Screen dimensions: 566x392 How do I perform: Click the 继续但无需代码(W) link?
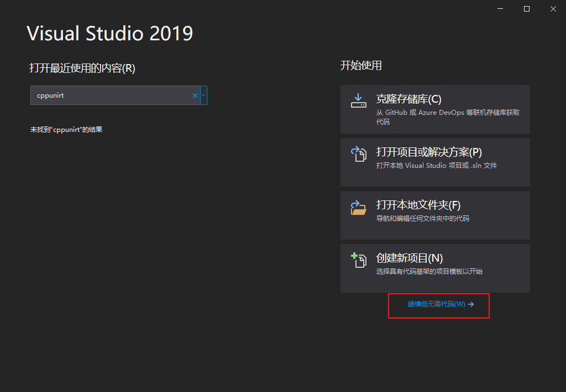[436, 304]
